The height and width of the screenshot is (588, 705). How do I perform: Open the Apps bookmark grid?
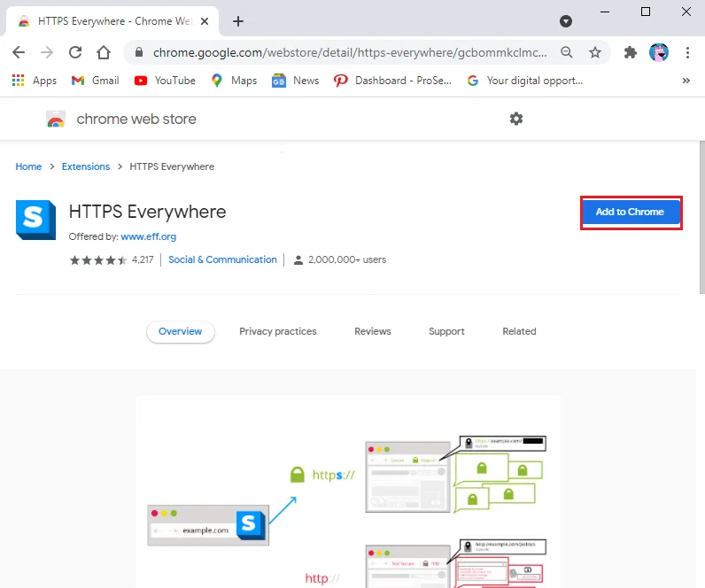(35, 81)
